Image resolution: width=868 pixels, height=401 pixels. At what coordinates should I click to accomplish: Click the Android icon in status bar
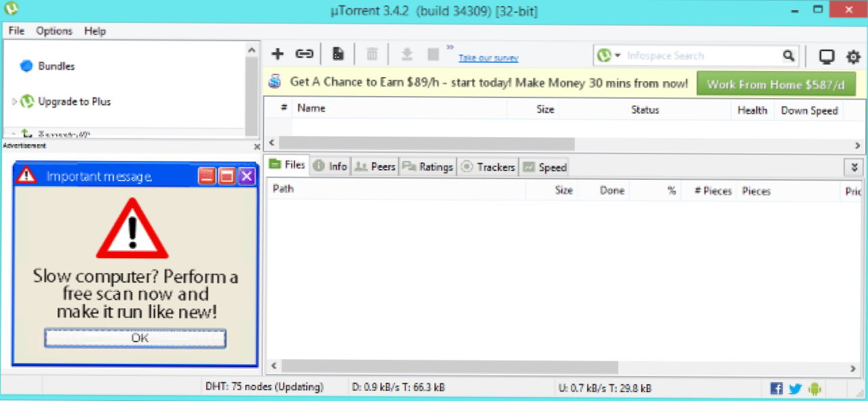pos(814,389)
